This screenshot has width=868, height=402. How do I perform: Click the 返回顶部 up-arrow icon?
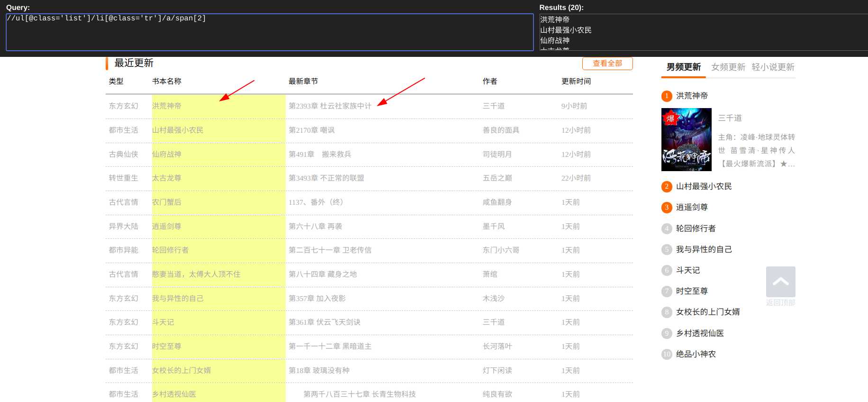click(781, 282)
